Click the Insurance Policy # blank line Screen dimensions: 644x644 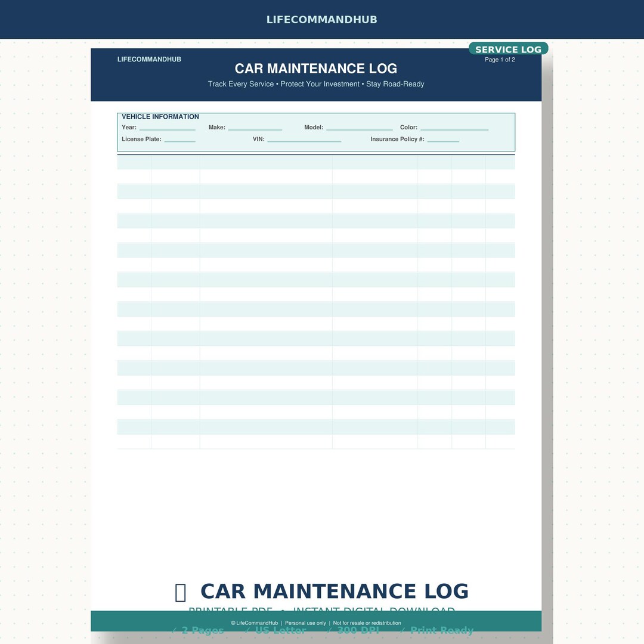click(442, 141)
